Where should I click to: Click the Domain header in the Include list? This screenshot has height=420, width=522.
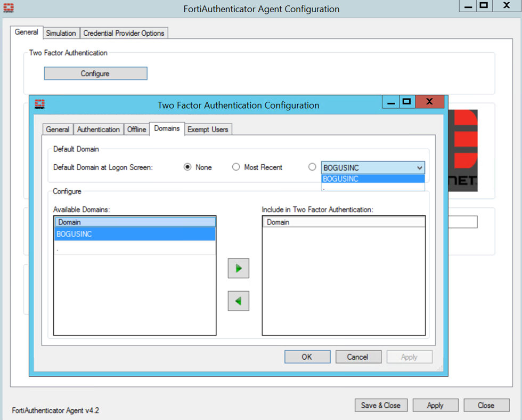pyautogui.click(x=344, y=222)
